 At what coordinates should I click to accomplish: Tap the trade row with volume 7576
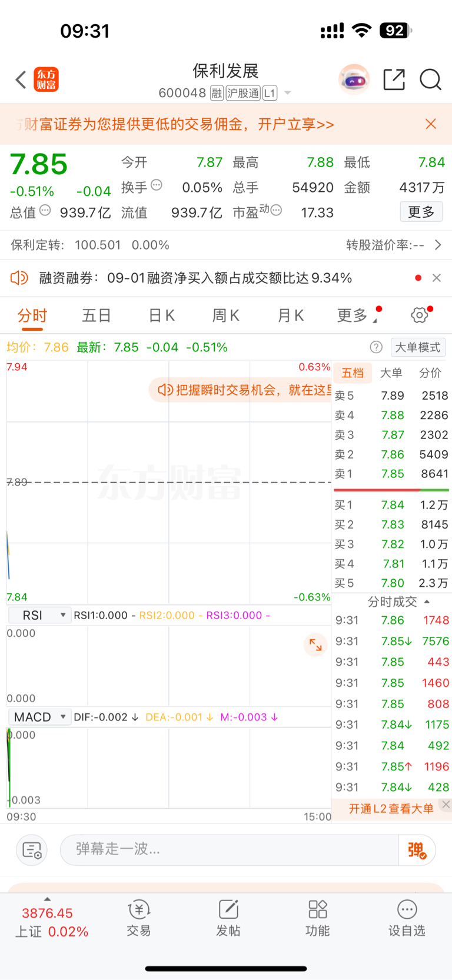pyautogui.click(x=391, y=641)
